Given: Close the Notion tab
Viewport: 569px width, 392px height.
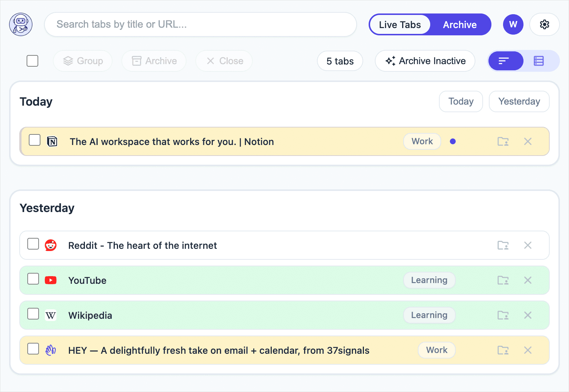Looking at the screenshot, I should (x=528, y=141).
